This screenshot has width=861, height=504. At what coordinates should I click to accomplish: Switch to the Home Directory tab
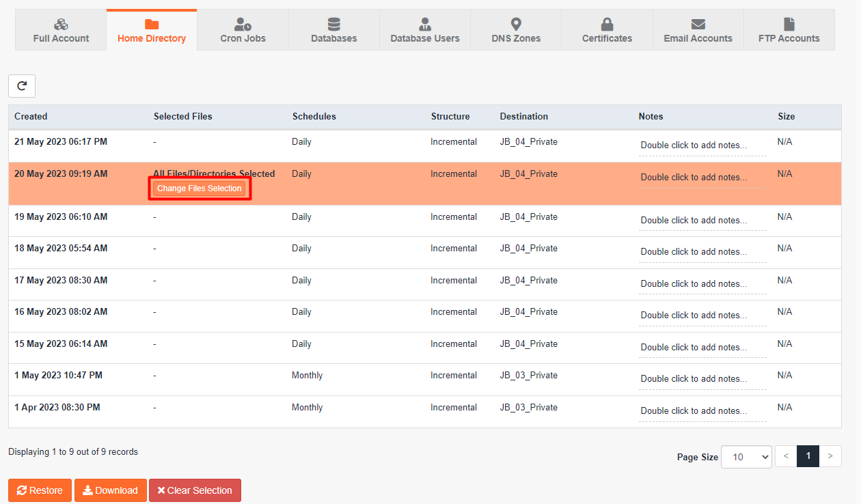coord(152,31)
